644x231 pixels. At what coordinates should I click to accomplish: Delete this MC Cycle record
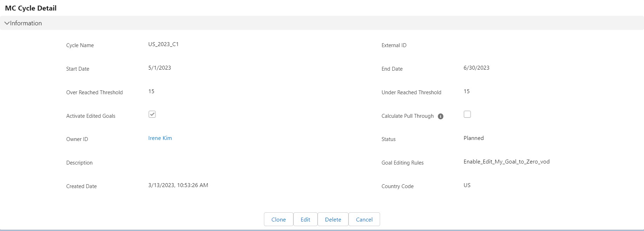point(333,219)
